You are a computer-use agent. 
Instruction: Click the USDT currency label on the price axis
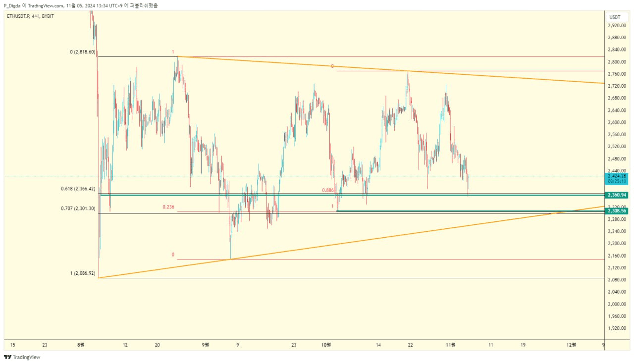click(x=615, y=17)
